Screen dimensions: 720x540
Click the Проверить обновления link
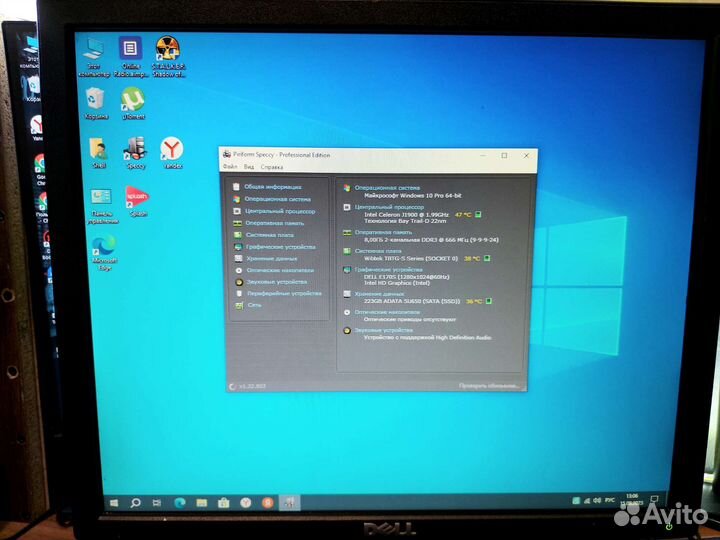[x=488, y=385]
